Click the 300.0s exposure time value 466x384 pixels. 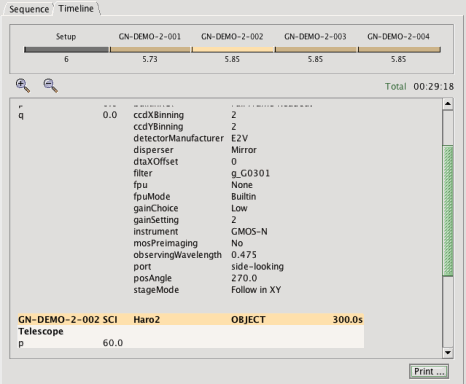tap(348, 320)
